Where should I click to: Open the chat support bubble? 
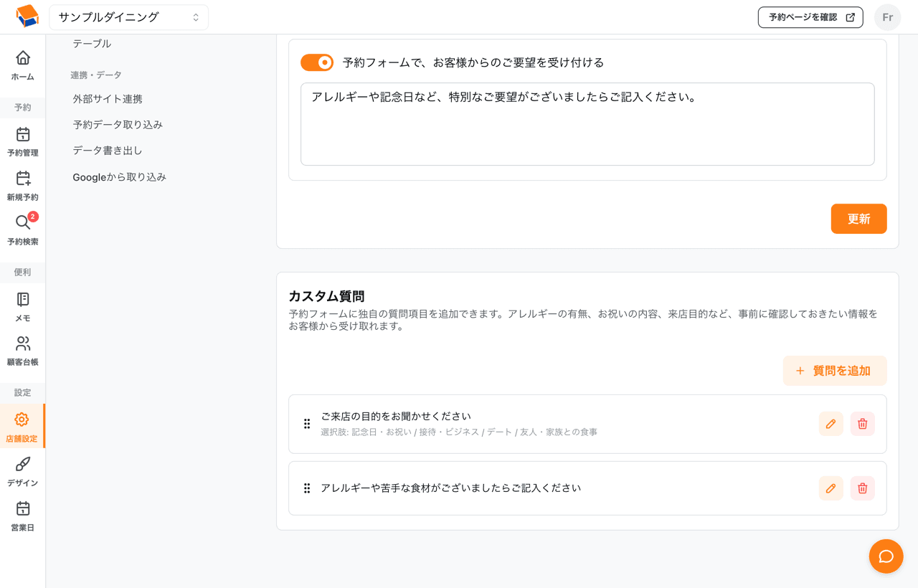[886, 556]
